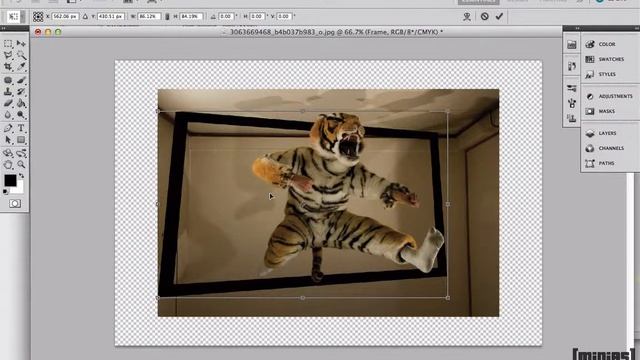Click the foreground color black swatch
The height and width of the screenshot is (360, 640).
pyautogui.click(x=10, y=180)
